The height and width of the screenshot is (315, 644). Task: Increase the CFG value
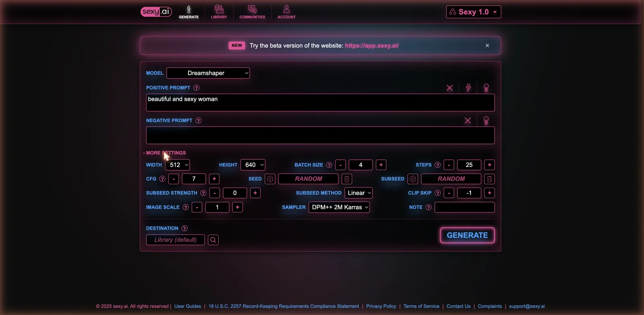click(214, 179)
